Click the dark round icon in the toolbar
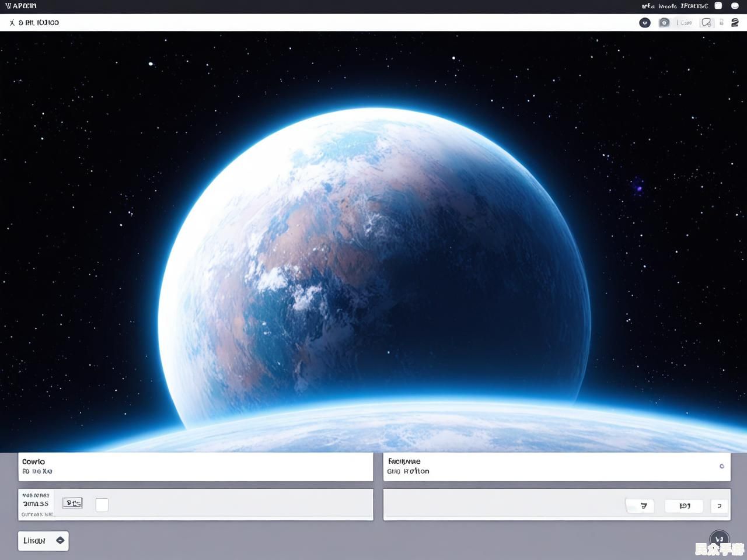 (x=644, y=23)
